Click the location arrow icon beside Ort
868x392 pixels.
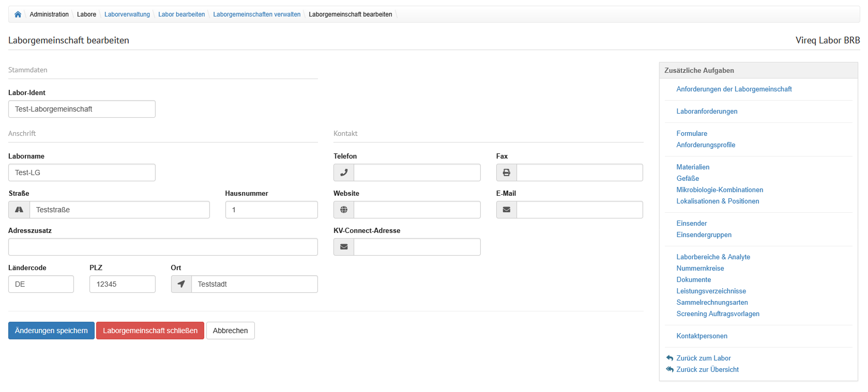coord(181,284)
